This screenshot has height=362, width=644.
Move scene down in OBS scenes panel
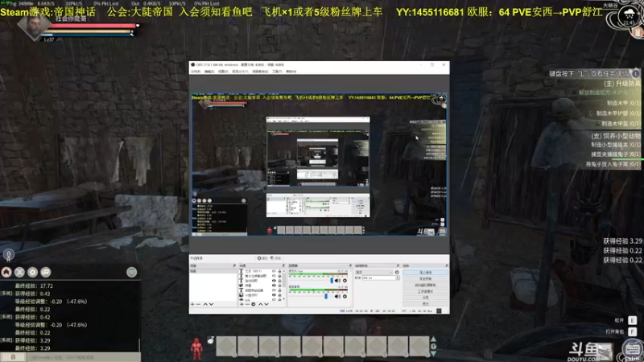pos(212,304)
